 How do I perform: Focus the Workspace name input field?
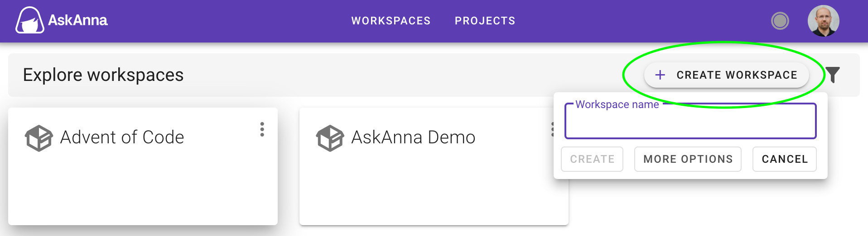(690, 121)
